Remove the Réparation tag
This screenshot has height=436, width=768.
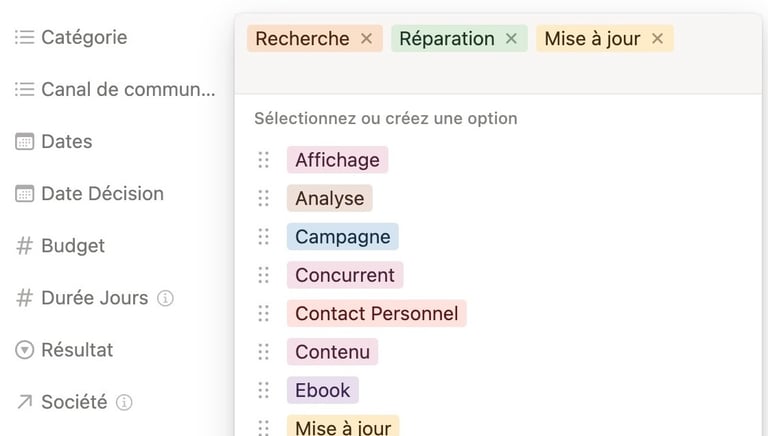coord(511,39)
